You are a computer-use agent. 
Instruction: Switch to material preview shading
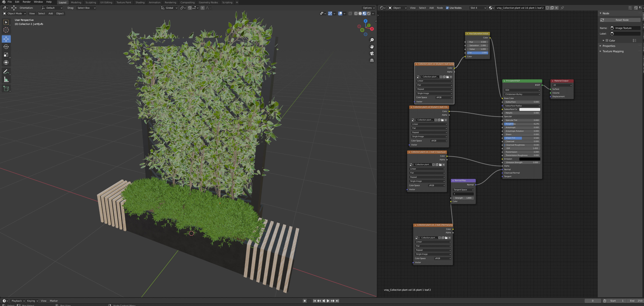pos(364,14)
